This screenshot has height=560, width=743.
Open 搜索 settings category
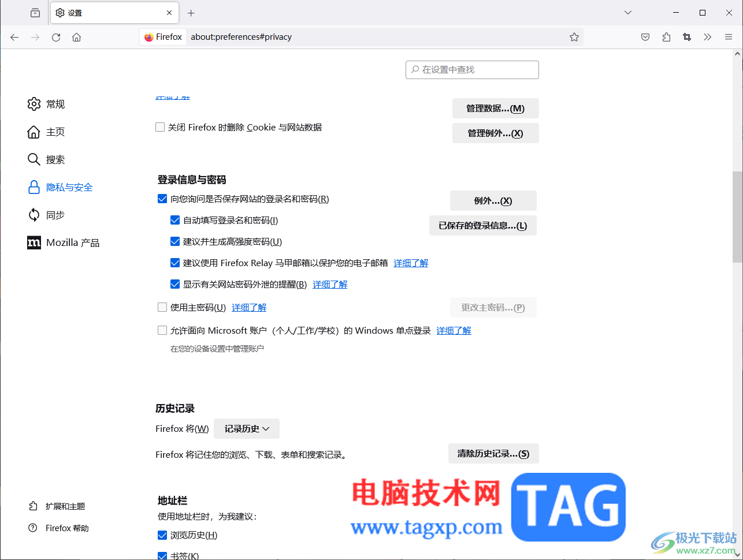coord(46,159)
